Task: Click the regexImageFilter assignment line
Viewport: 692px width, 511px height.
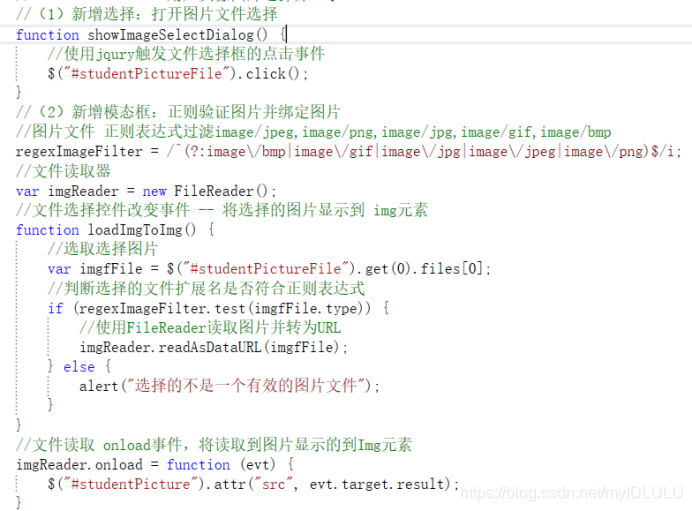Action: 349,151
